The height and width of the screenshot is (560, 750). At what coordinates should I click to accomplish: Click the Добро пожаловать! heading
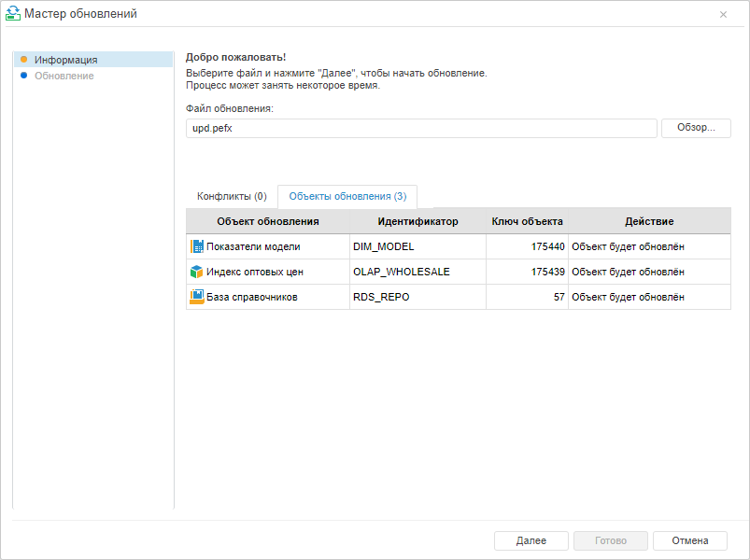[235, 57]
